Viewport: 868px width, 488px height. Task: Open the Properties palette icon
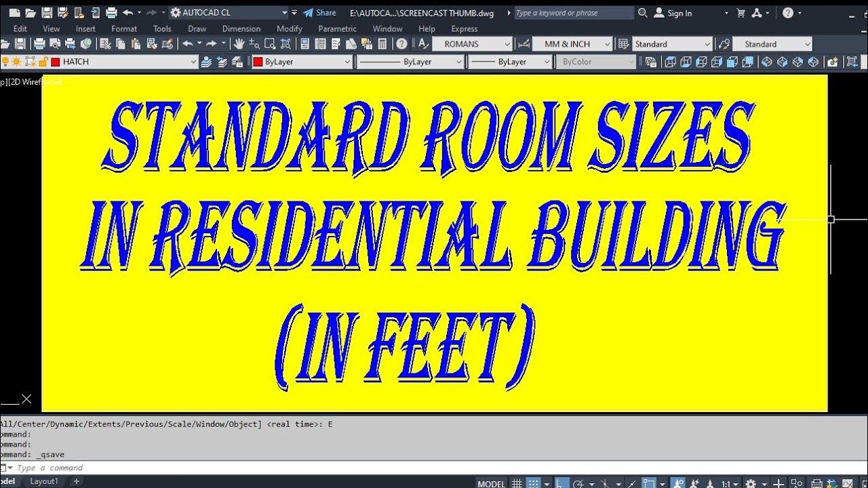305,44
